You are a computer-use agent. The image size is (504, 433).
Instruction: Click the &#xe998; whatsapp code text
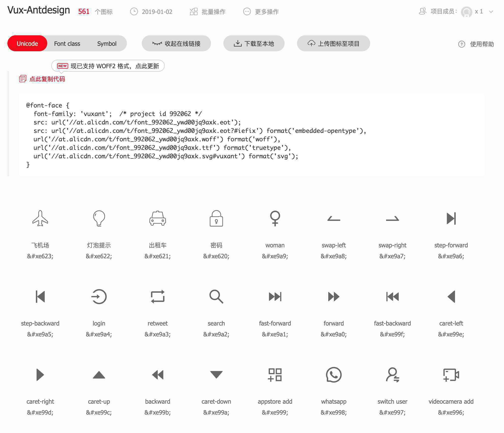click(x=334, y=412)
